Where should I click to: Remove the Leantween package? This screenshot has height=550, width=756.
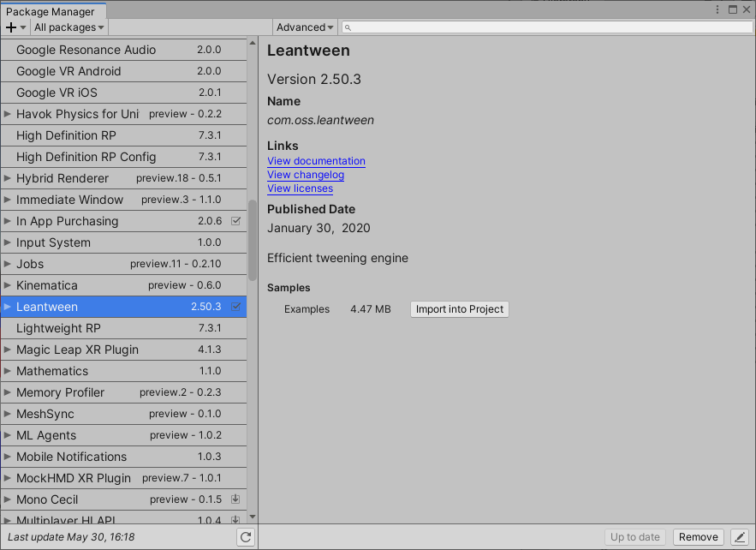(698, 536)
